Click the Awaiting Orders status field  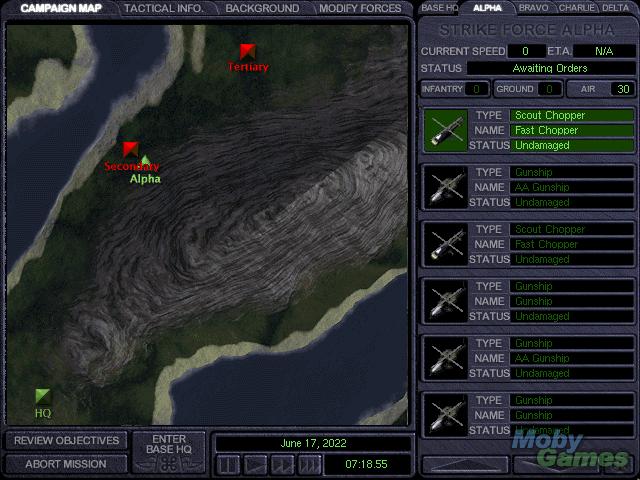coord(550,68)
